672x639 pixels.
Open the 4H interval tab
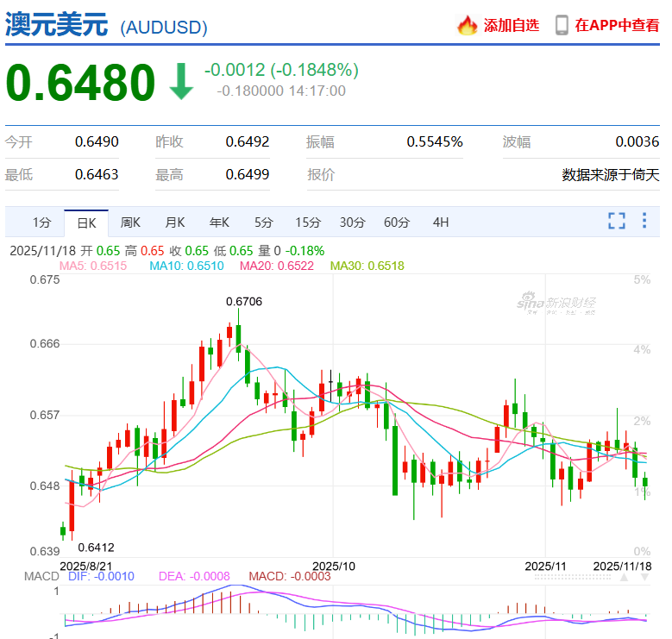[x=441, y=222]
